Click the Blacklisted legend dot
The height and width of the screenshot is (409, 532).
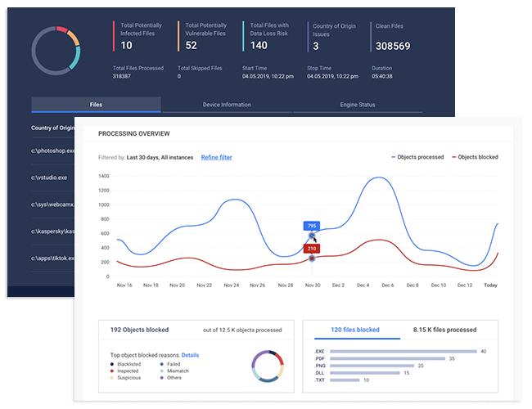(x=113, y=364)
